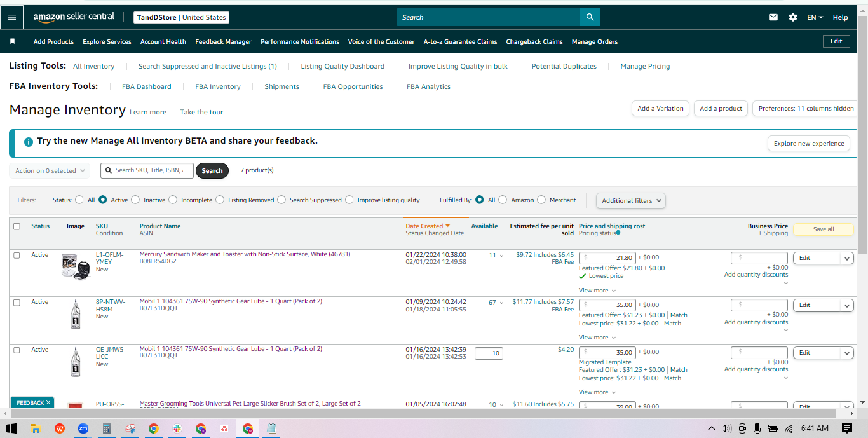Click the volume speaker tray icon
868x438 pixels.
pos(727,428)
